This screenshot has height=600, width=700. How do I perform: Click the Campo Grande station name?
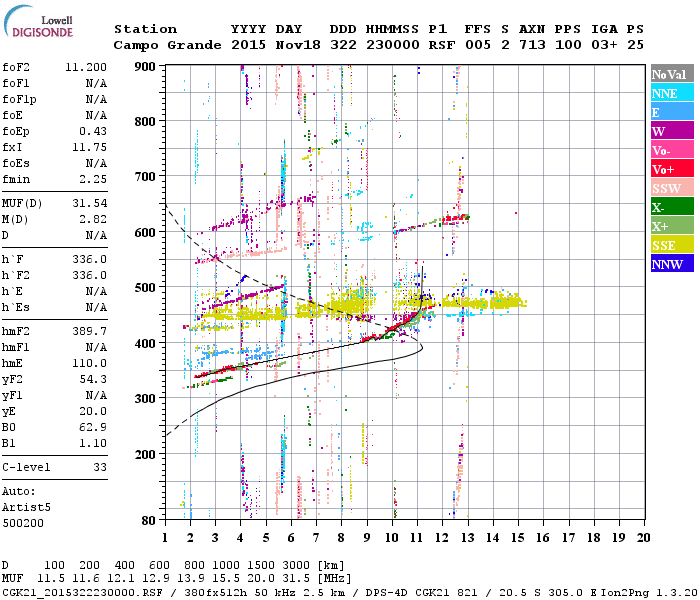(167, 45)
